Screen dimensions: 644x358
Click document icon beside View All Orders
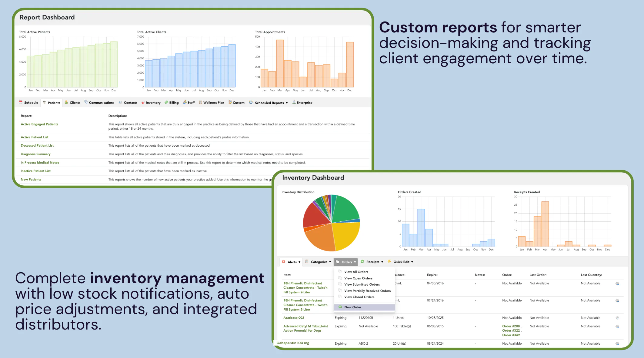[x=340, y=272]
